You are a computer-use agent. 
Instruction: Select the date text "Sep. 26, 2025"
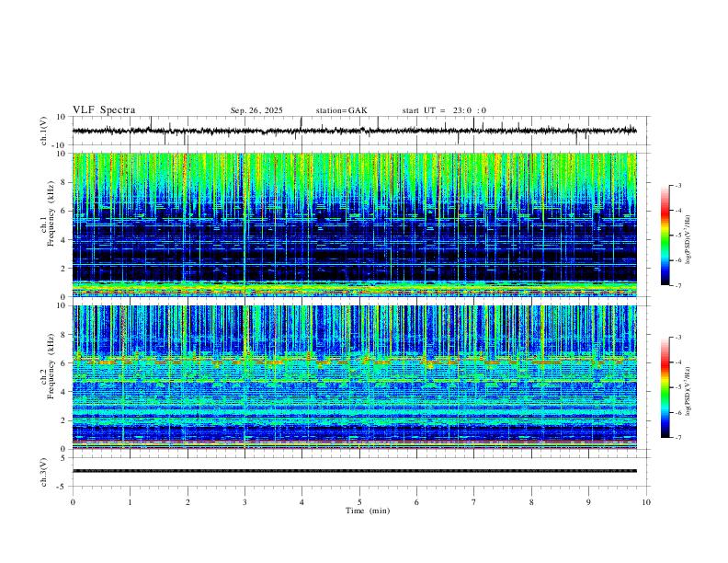pos(256,110)
